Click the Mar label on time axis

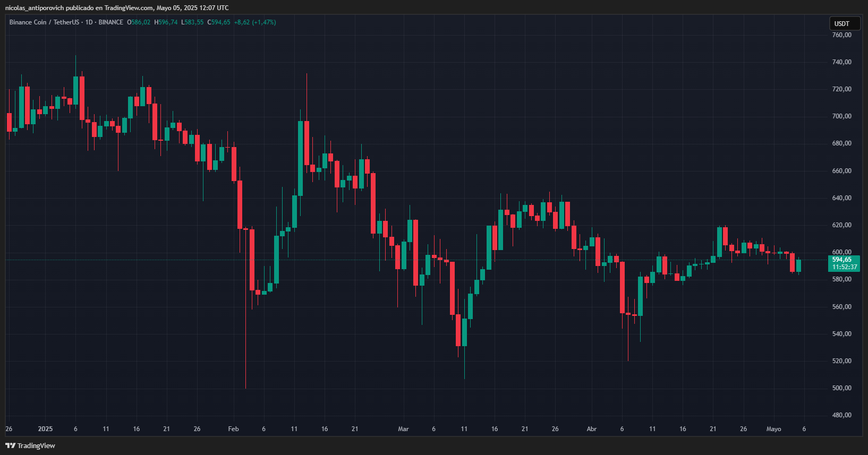pyautogui.click(x=403, y=429)
